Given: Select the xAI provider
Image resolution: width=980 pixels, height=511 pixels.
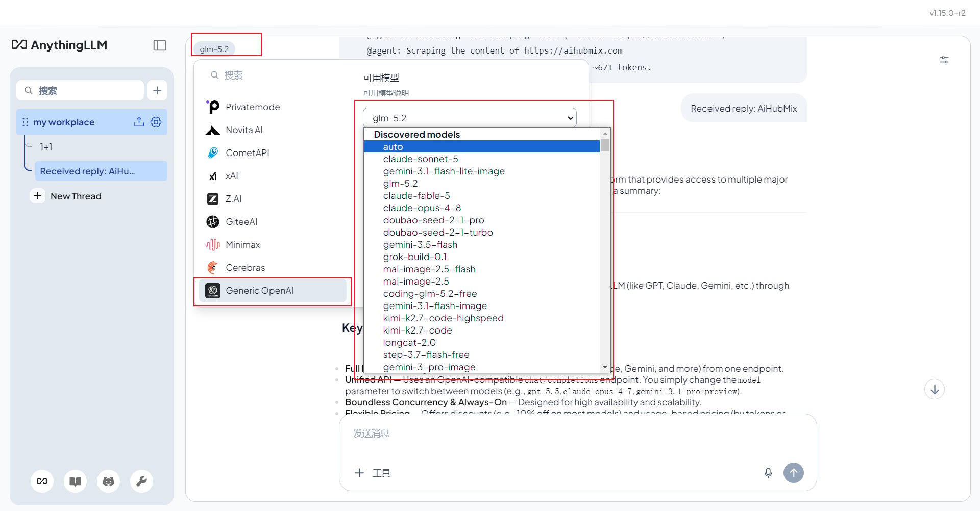Looking at the screenshot, I should 273,176.
